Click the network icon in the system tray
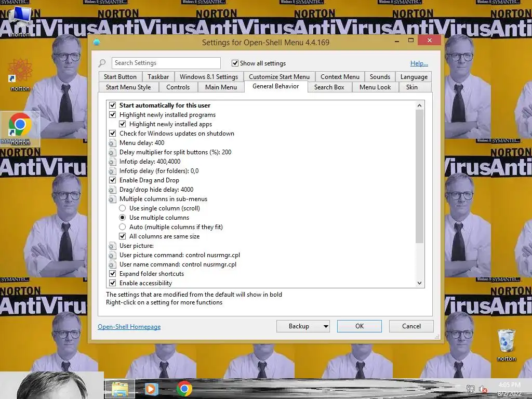532x399 pixels. [470, 389]
